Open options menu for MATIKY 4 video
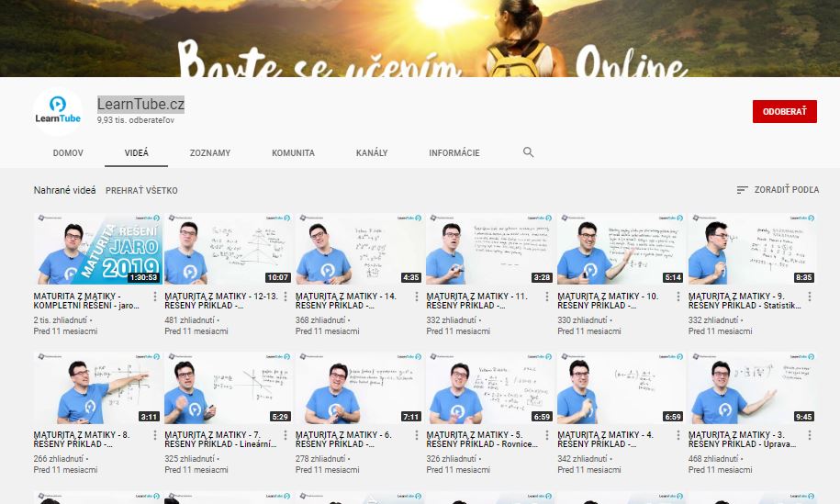The image size is (840, 504). [x=678, y=435]
